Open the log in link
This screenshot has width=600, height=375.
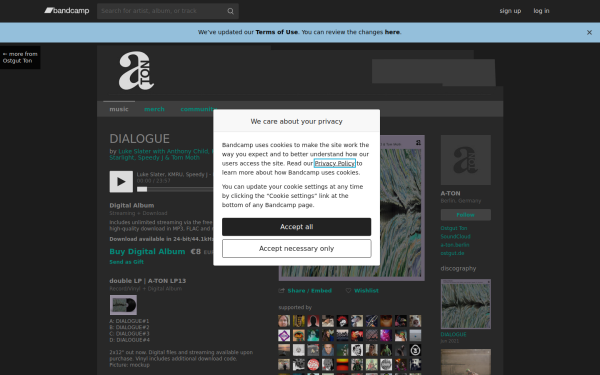click(x=541, y=11)
